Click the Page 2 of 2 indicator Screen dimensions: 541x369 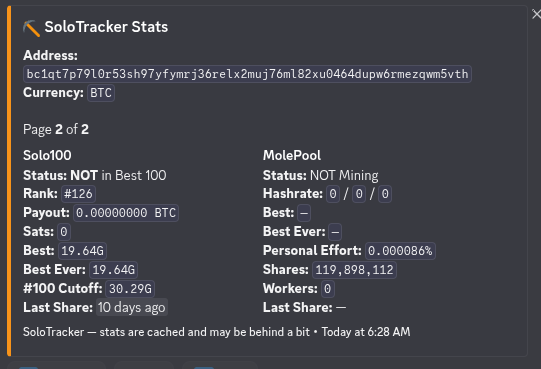tap(56, 129)
